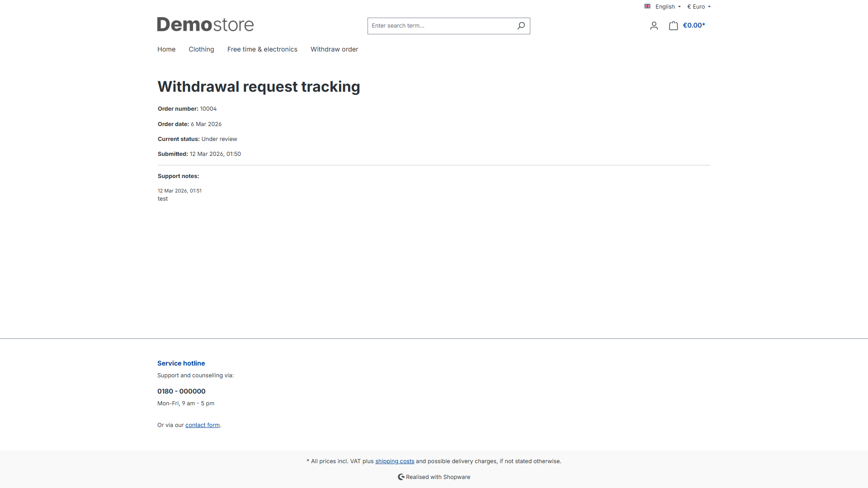Open Free time & electronics menu
The width and height of the screenshot is (868, 488).
pyautogui.click(x=262, y=49)
